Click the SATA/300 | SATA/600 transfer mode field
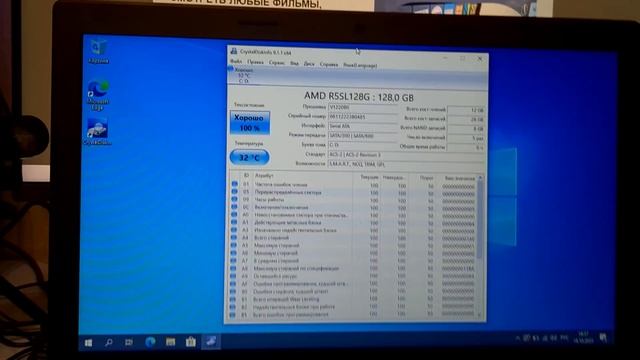 [x=362, y=136]
